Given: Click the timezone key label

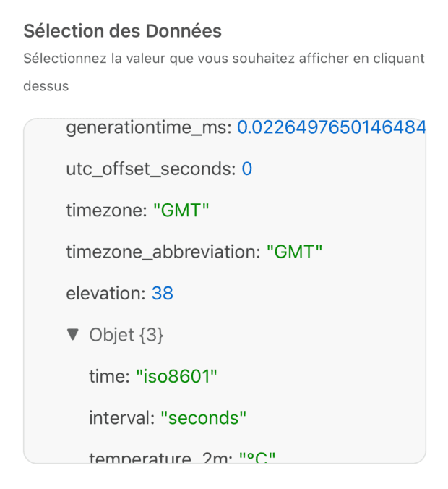Looking at the screenshot, I should tap(107, 211).
